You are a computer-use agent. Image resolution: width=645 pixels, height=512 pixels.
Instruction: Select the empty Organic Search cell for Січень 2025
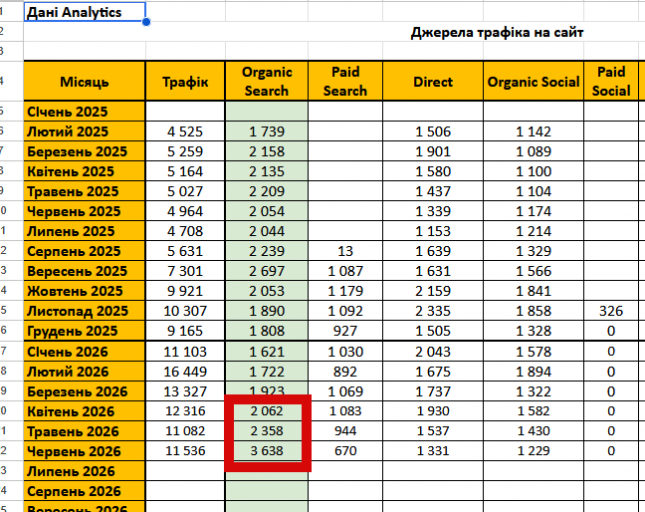click(x=267, y=111)
